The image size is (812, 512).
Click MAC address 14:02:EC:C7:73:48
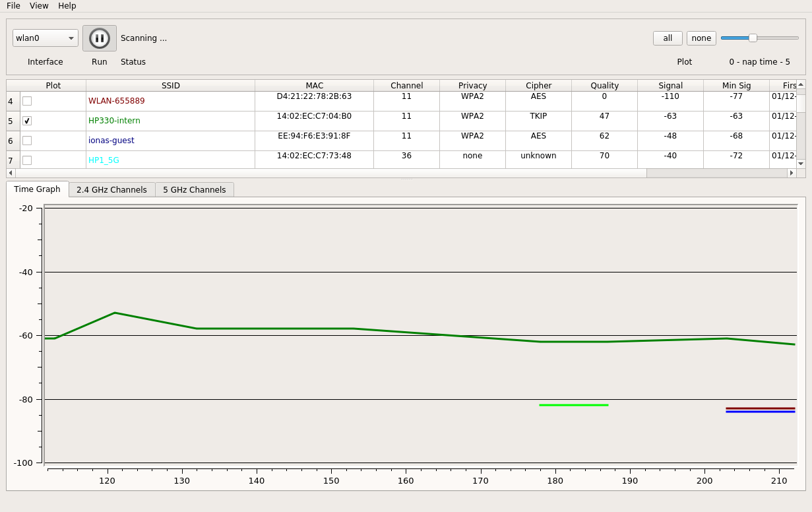pyautogui.click(x=315, y=156)
